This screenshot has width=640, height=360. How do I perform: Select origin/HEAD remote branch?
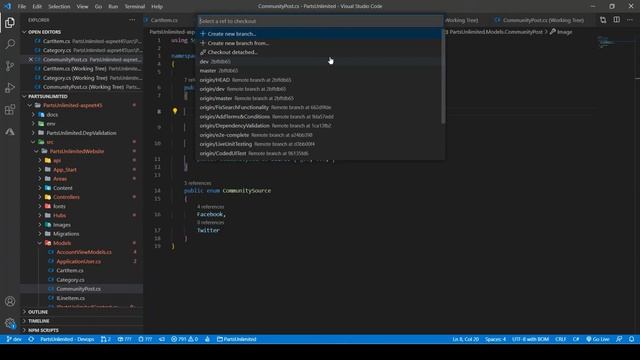click(x=320, y=80)
